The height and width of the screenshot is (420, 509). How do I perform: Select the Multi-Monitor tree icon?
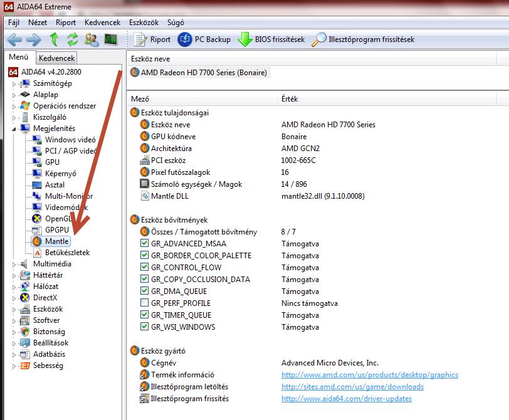[x=37, y=196]
